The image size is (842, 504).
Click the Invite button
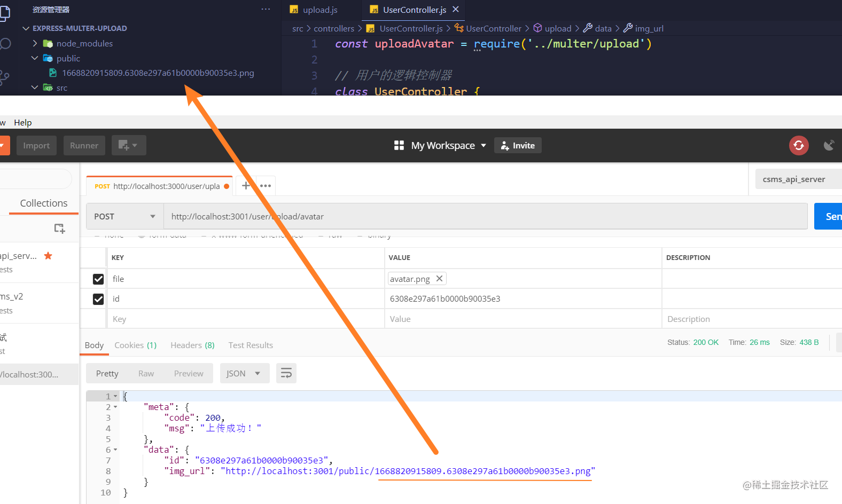coord(518,145)
